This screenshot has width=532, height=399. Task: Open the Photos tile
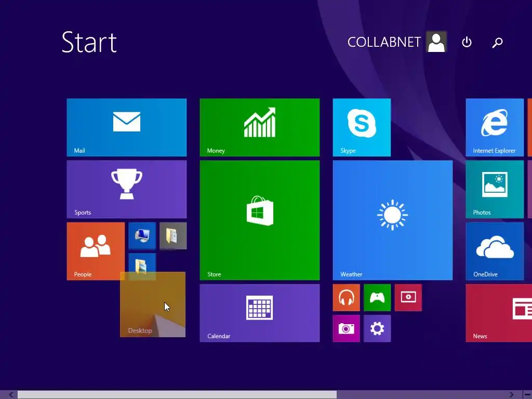coord(495,189)
